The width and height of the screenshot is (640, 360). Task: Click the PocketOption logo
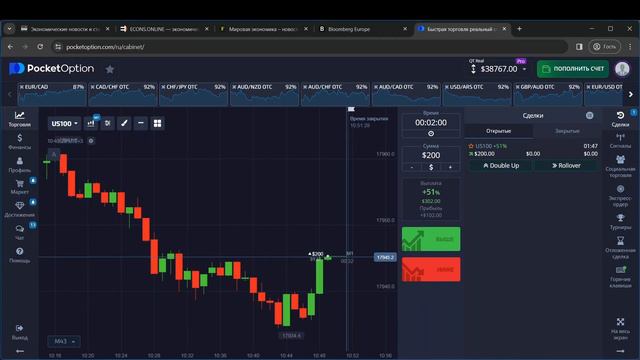[52, 69]
